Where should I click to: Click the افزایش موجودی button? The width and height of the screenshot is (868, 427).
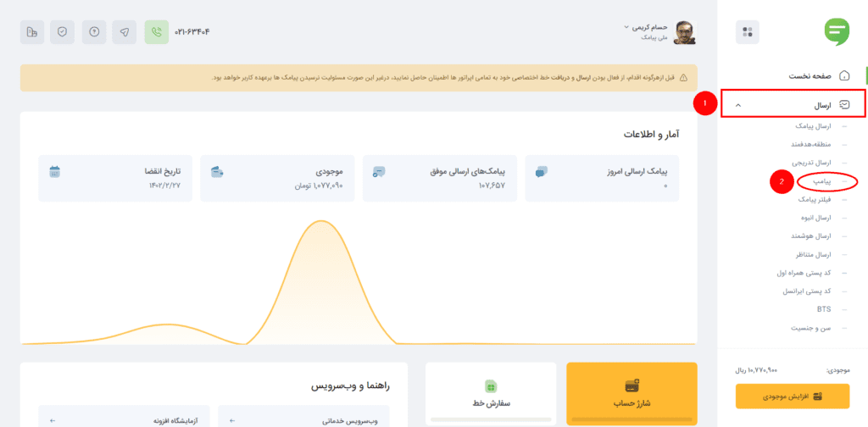793,396
